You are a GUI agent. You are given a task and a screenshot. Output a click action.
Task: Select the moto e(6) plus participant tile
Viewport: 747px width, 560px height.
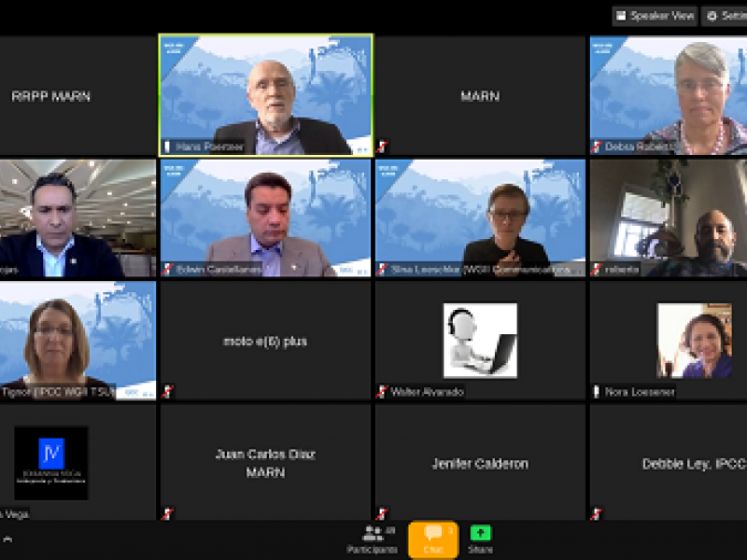(x=265, y=341)
